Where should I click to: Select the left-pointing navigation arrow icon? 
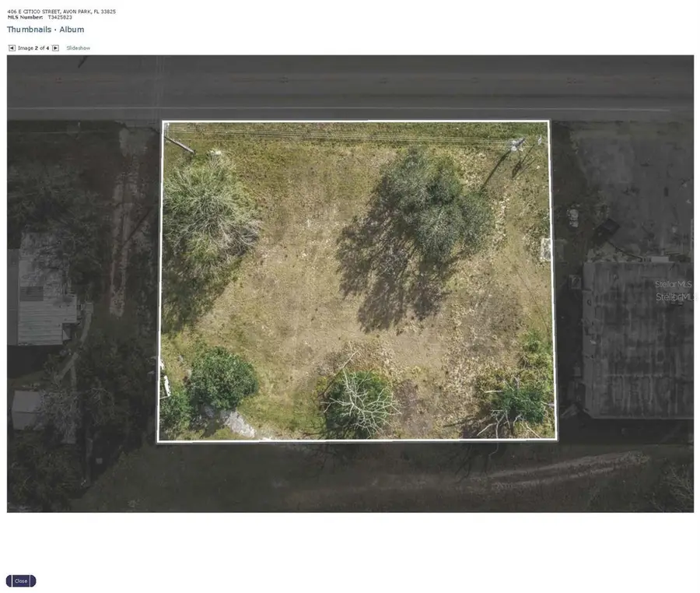(11, 47)
